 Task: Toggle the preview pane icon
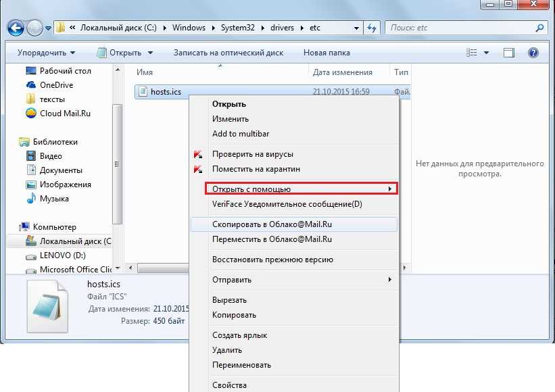pyautogui.click(x=509, y=53)
